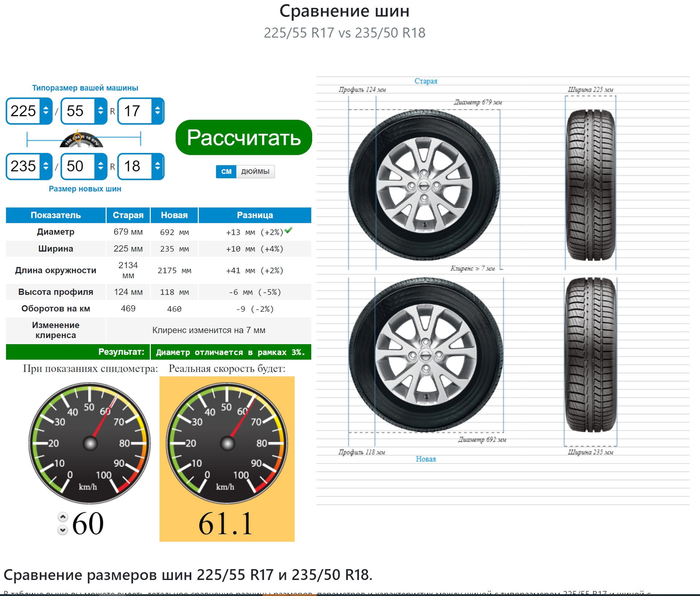Decrease the speedometer value with down arrow
The height and width of the screenshot is (596, 700).
(63, 530)
